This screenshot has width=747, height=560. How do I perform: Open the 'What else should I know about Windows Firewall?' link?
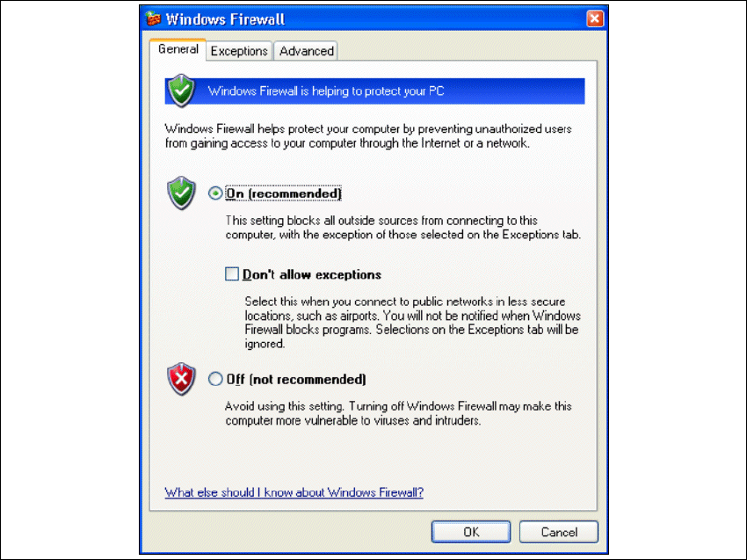pyautogui.click(x=294, y=492)
